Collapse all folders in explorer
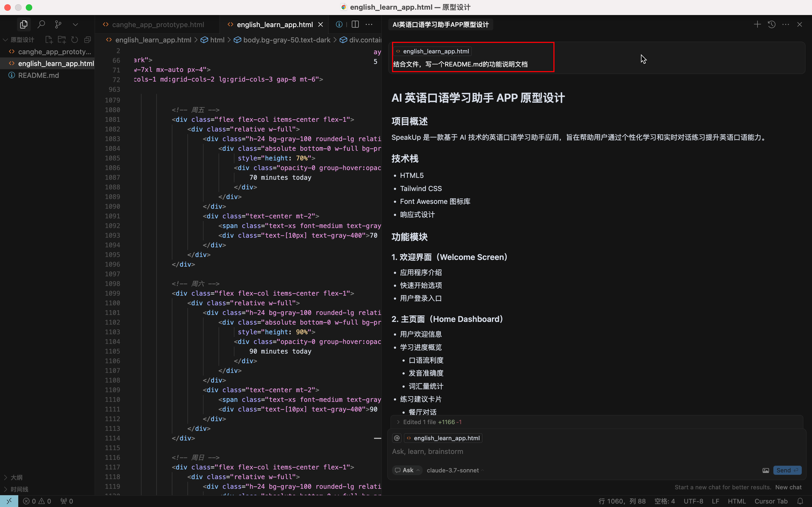The image size is (812, 507). 88,40
